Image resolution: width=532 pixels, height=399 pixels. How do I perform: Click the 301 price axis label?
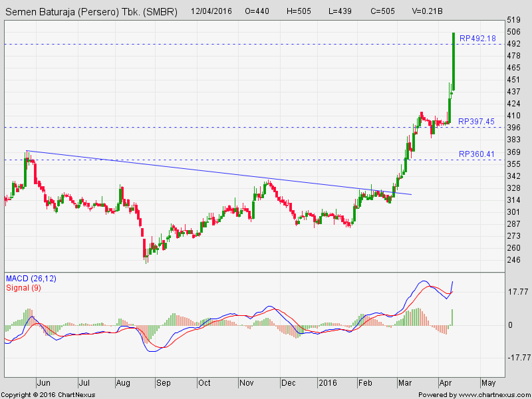pyautogui.click(x=513, y=212)
